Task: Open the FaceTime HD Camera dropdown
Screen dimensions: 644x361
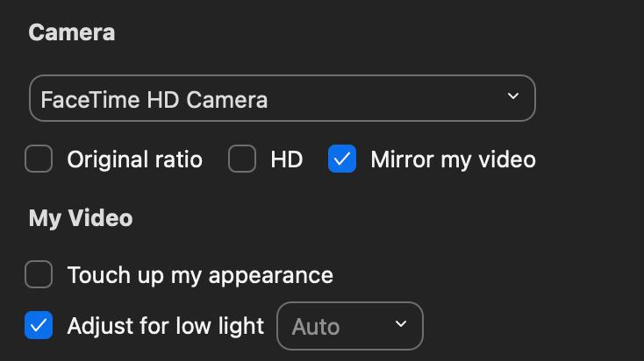Action: [x=282, y=98]
